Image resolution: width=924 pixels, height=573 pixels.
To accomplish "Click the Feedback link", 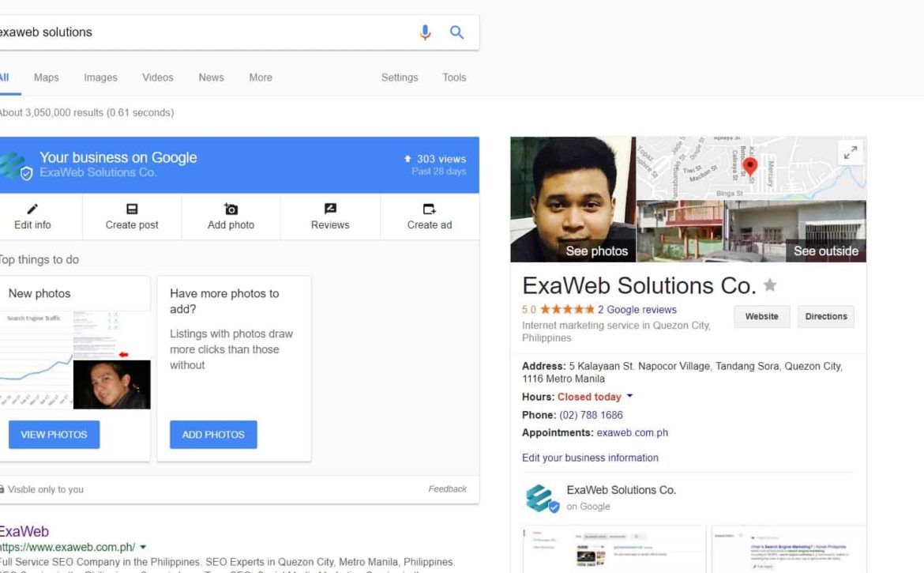I will (x=447, y=488).
